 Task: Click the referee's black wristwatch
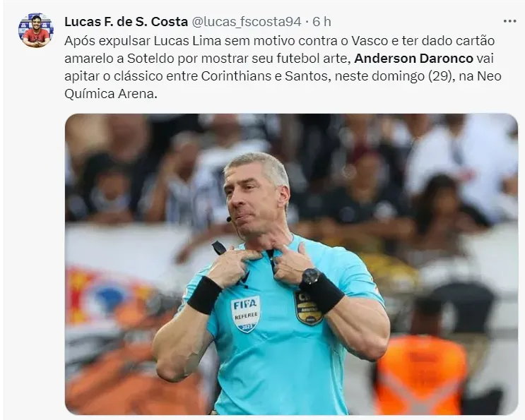311,276
